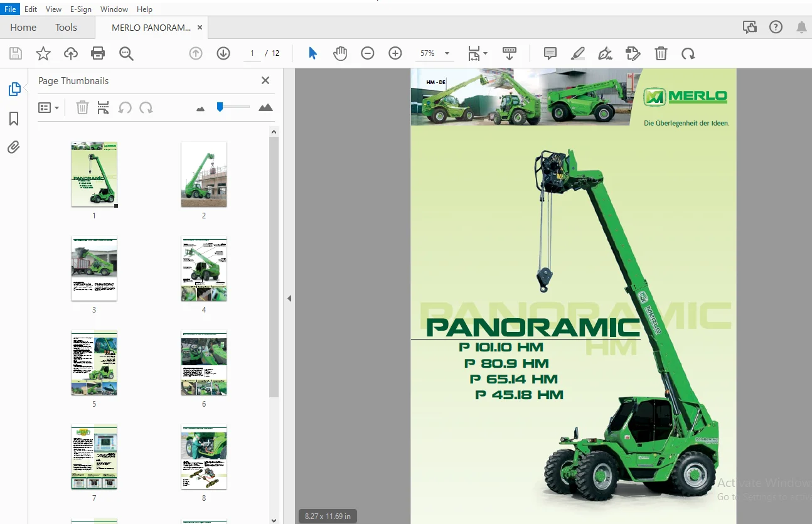
Task: Select page 4 thumbnail
Action: click(204, 269)
